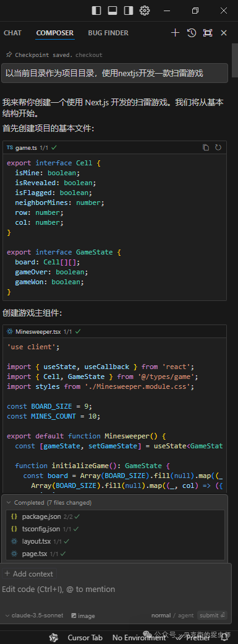Switch to the BUG FINDER tab
238x644 pixels.
108,33
